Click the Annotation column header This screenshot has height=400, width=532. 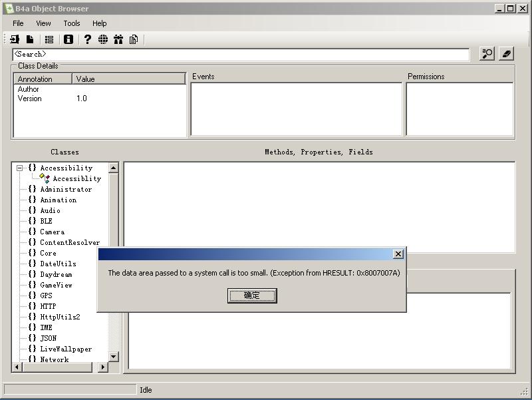click(x=43, y=79)
